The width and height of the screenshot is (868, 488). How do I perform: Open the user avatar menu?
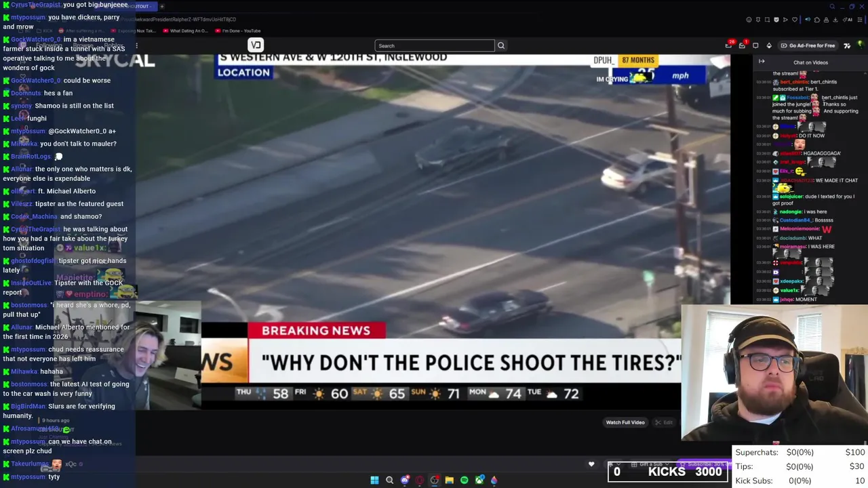(860, 45)
